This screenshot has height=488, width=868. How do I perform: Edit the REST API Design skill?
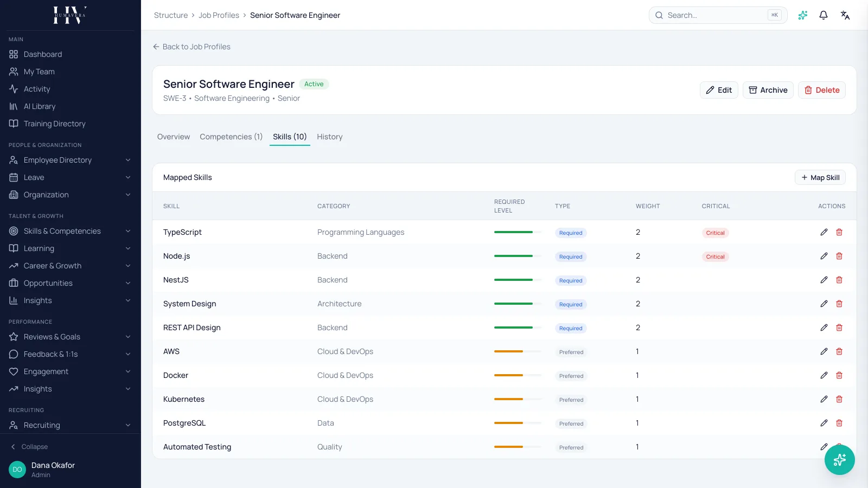(824, 328)
